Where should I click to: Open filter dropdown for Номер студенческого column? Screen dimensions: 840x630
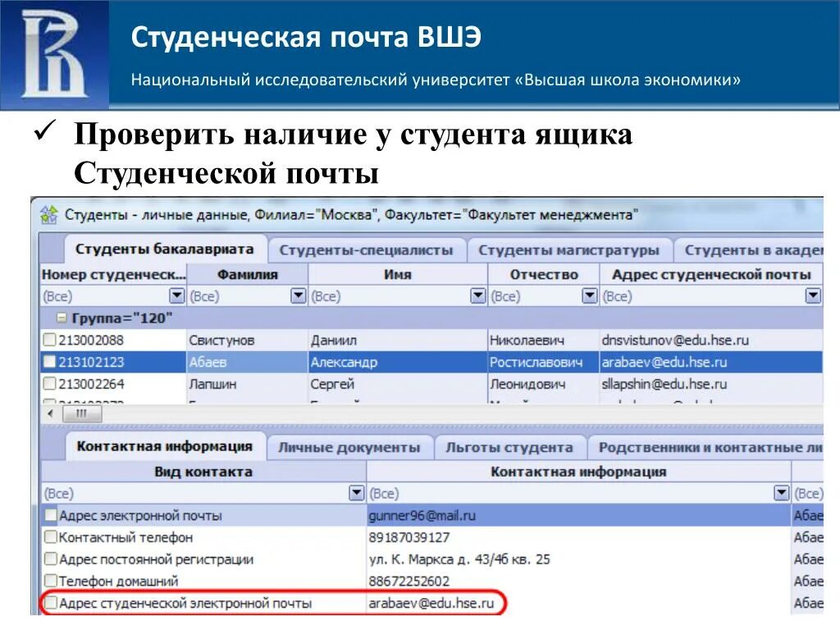[177, 295]
